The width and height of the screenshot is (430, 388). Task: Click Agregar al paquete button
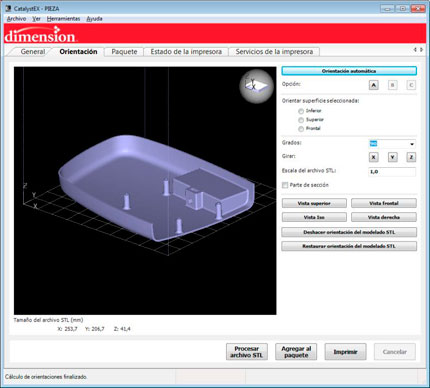[296, 352]
